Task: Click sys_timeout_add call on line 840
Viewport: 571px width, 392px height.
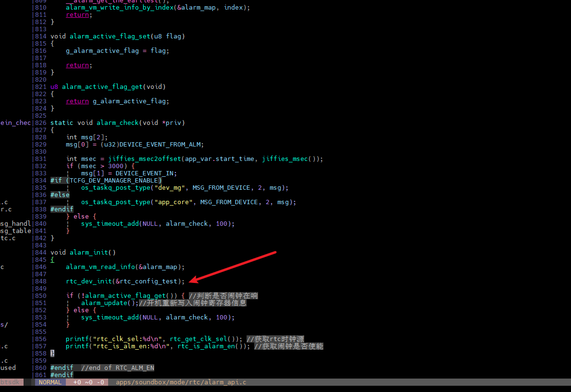Action: point(110,224)
